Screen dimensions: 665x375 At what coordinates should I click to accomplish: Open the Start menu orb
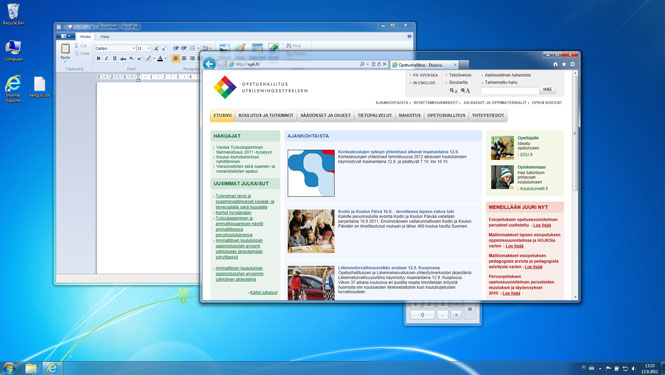click(x=9, y=368)
